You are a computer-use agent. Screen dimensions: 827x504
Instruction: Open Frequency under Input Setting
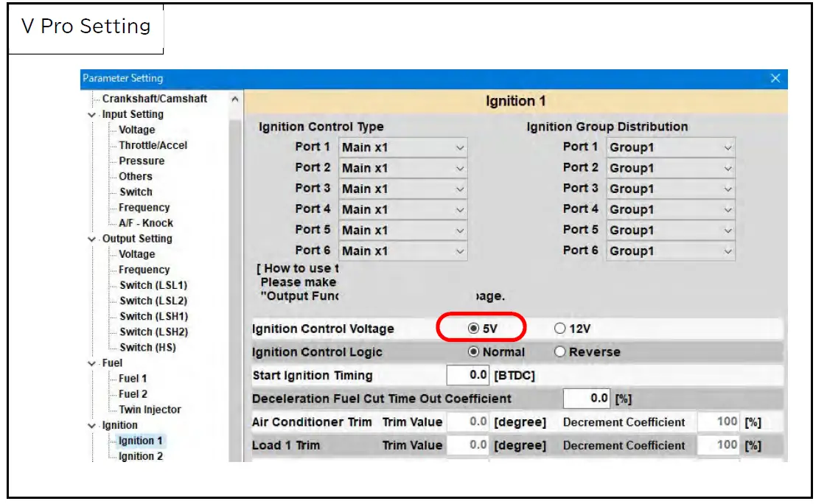(x=144, y=208)
